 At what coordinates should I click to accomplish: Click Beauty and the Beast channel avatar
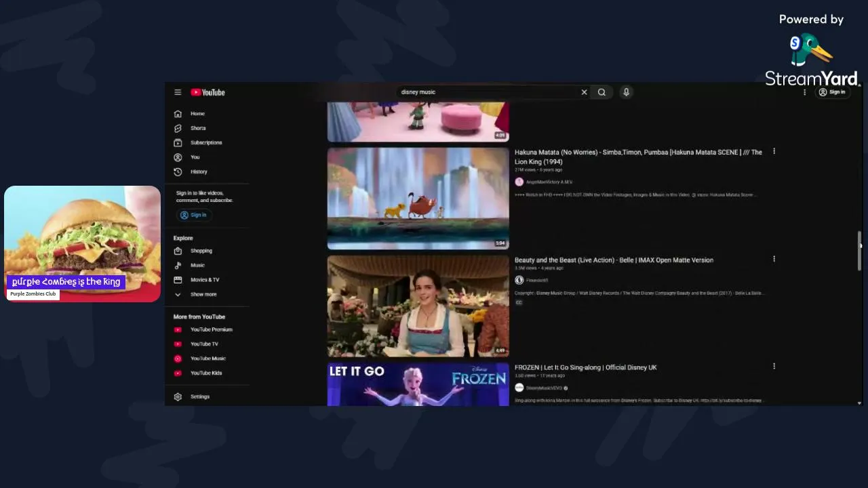pyautogui.click(x=519, y=280)
